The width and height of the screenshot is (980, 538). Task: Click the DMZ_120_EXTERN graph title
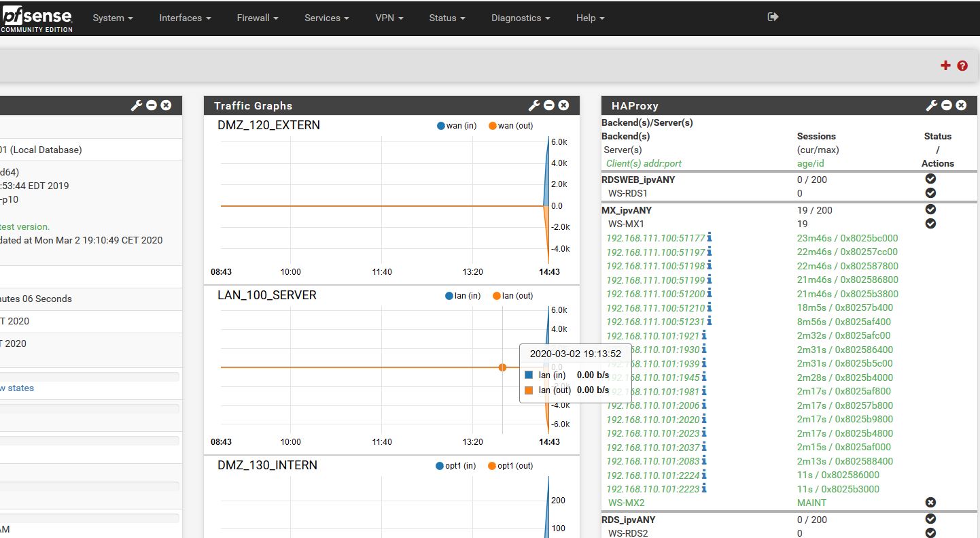pos(268,125)
